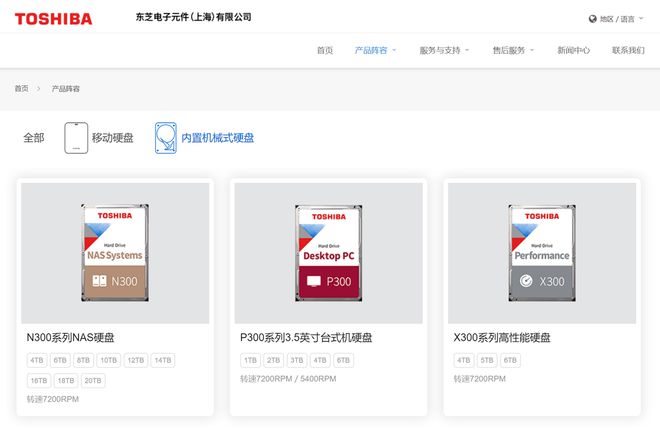Screen dimensions: 660x430
Task: Select the 4TB capacity on the X300 card
Action: [x=464, y=361]
